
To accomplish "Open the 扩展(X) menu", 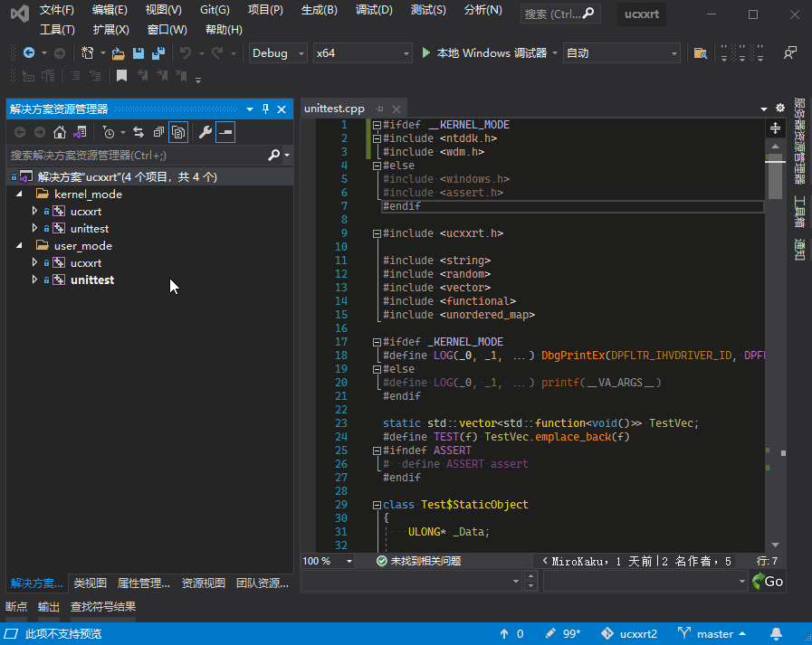I will coord(110,30).
